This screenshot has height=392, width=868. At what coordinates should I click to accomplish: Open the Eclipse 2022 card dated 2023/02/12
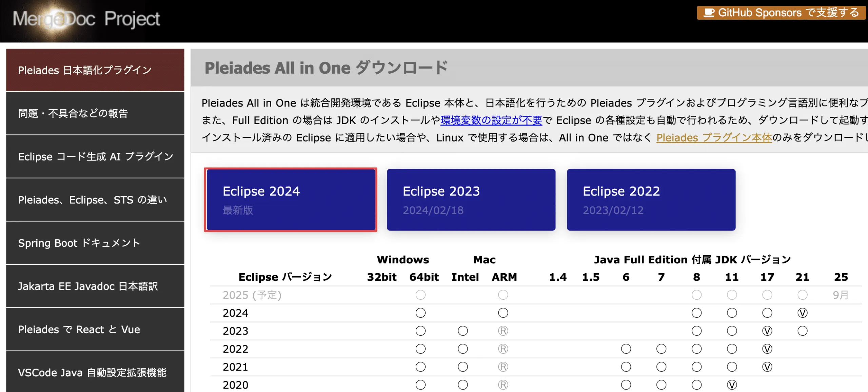pyautogui.click(x=651, y=200)
